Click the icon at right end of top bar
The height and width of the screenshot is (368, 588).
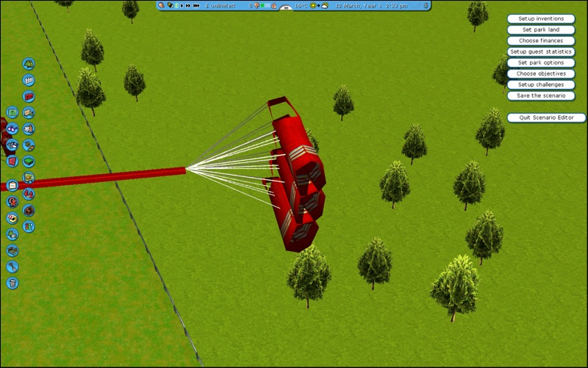click(x=426, y=6)
